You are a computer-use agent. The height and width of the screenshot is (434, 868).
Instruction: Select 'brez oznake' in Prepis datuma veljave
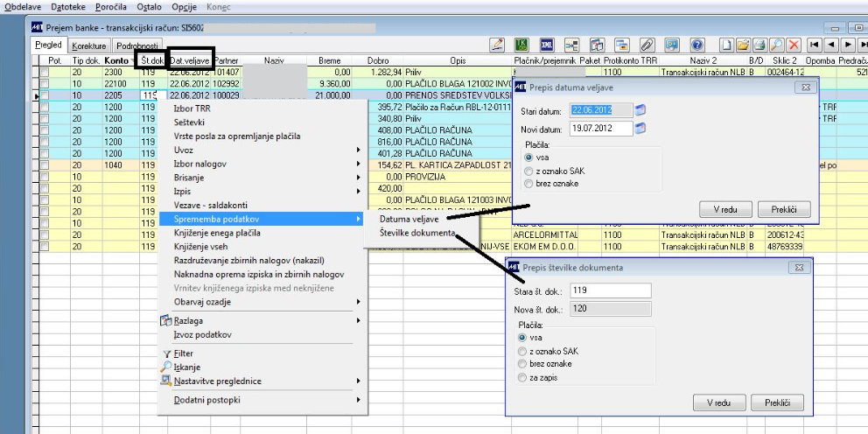(528, 184)
